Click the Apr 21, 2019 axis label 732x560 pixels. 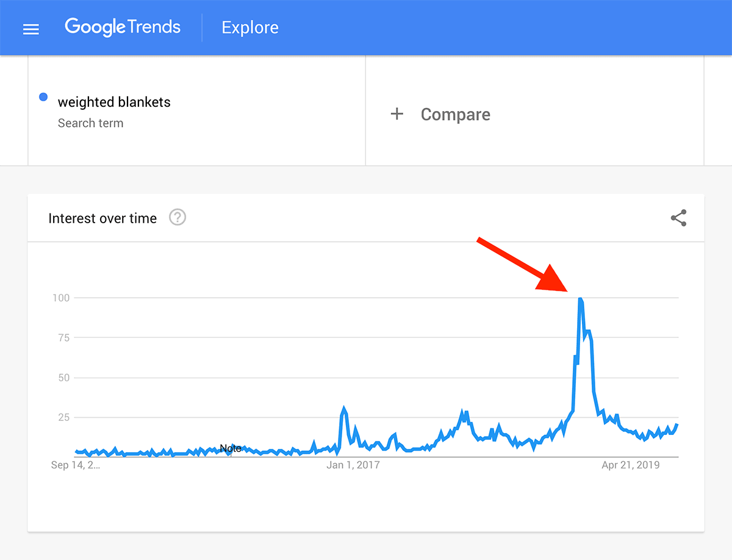631,465
